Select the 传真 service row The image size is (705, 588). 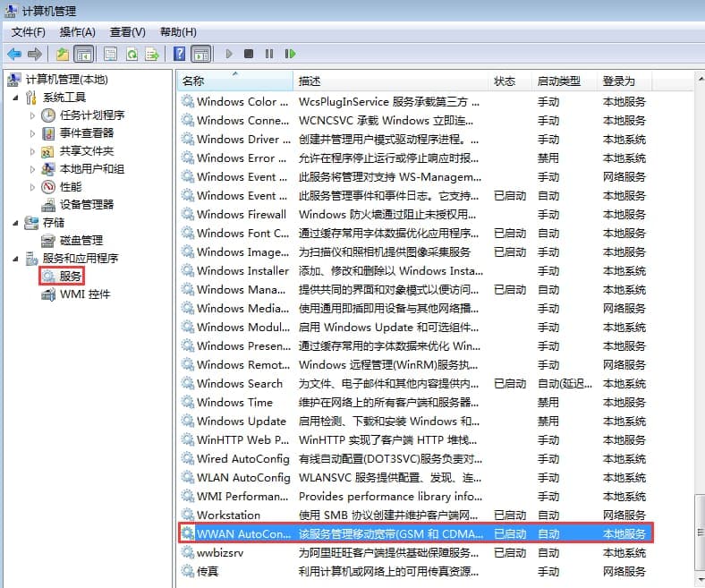[415, 571]
